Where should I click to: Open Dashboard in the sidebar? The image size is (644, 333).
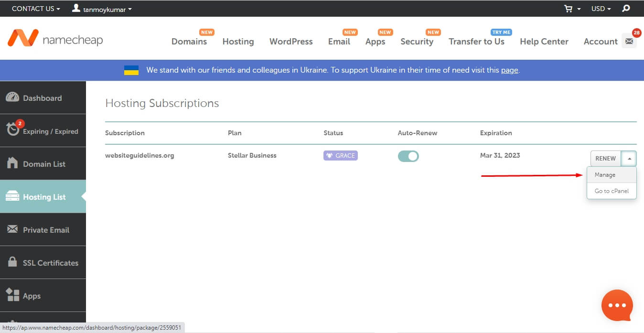pos(43,98)
